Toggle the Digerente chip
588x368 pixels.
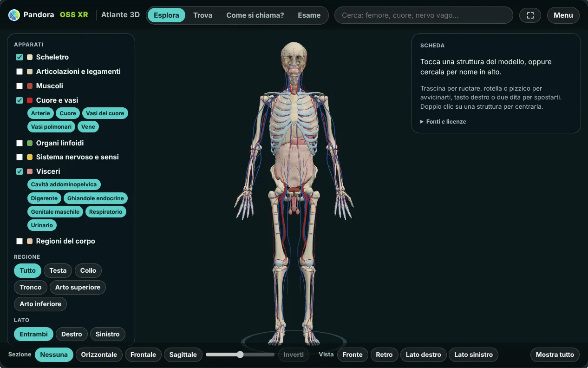pyautogui.click(x=44, y=198)
